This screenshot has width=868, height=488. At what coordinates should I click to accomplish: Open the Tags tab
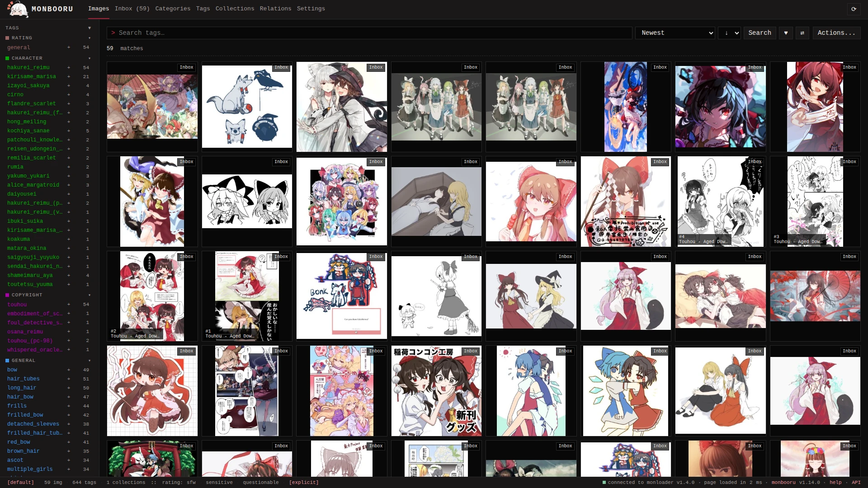click(203, 9)
